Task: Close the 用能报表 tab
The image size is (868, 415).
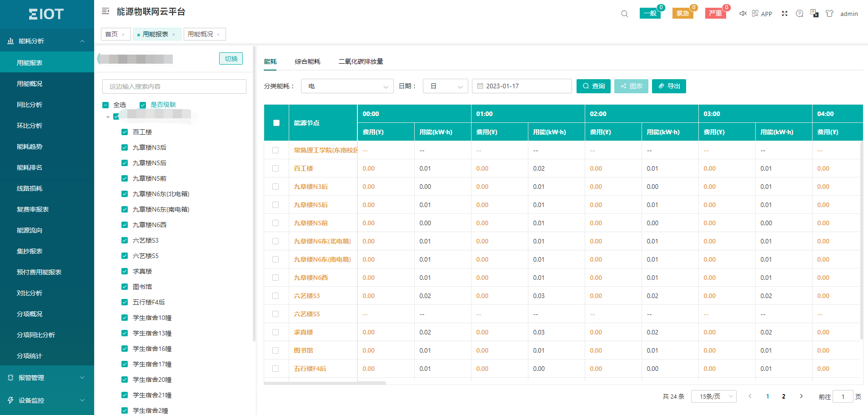Action: pos(174,35)
